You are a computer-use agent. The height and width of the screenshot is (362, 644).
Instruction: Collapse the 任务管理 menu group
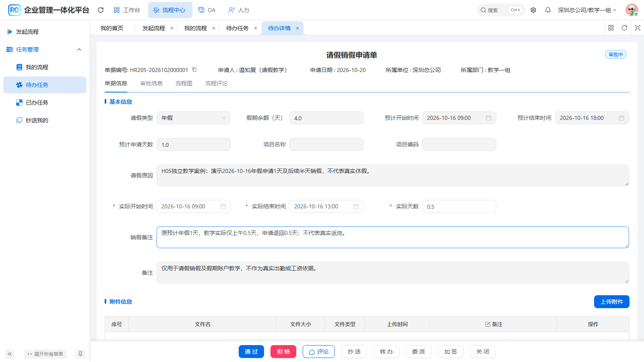(x=79, y=49)
